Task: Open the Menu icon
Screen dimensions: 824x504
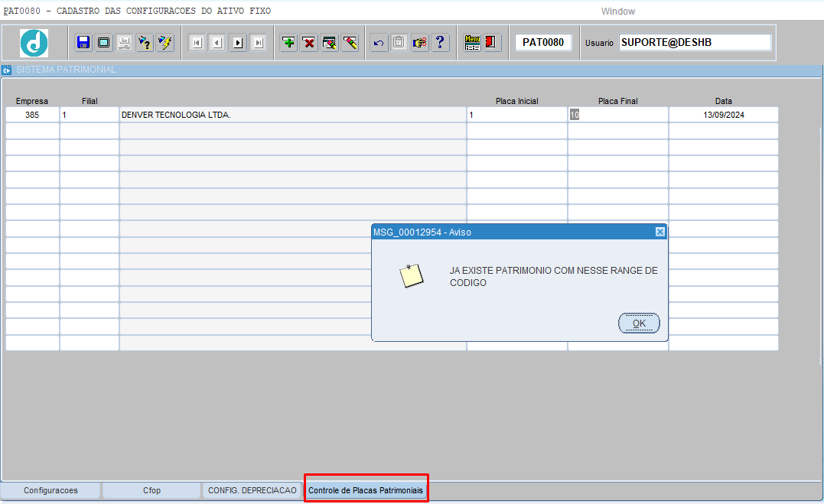Action: pyautogui.click(x=472, y=43)
